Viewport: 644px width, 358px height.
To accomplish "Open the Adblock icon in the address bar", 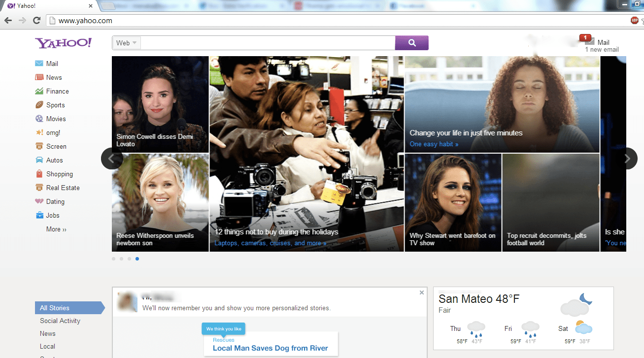I will (x=635, y=21).
